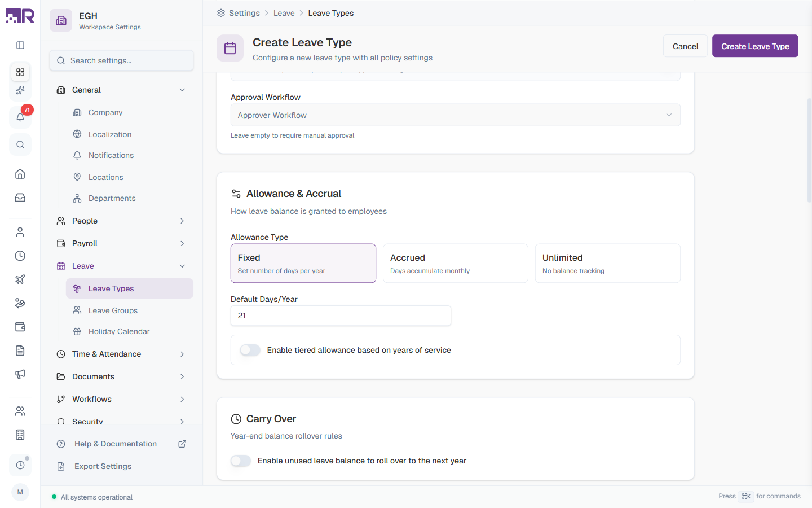
Task: Open Notifications settings
Action: tap(130, 155)
